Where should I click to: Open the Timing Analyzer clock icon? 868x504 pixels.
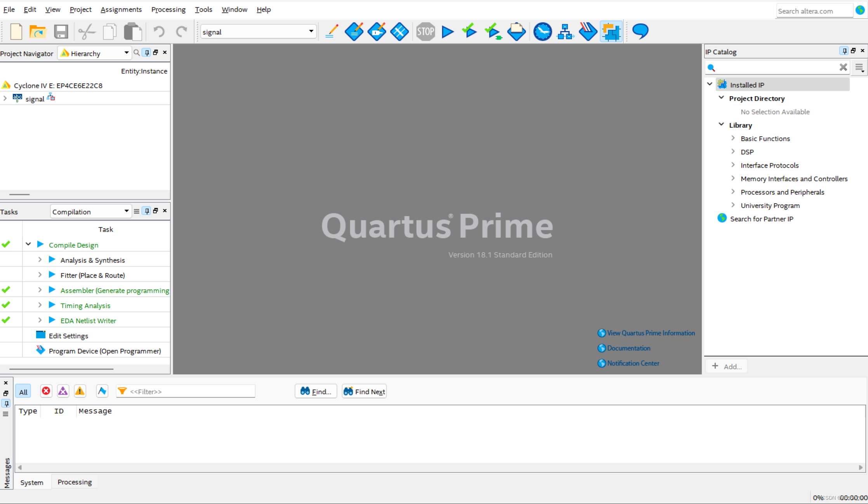click(542, 32)
